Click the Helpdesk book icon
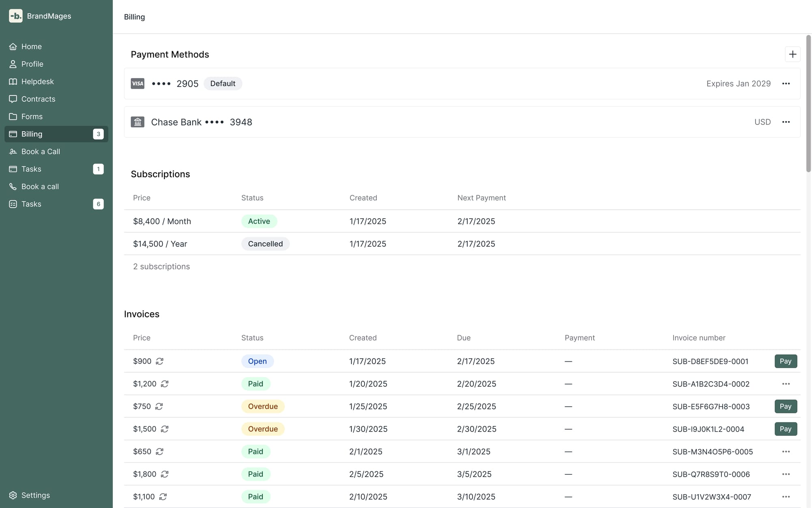 click(x=13, y=82)
